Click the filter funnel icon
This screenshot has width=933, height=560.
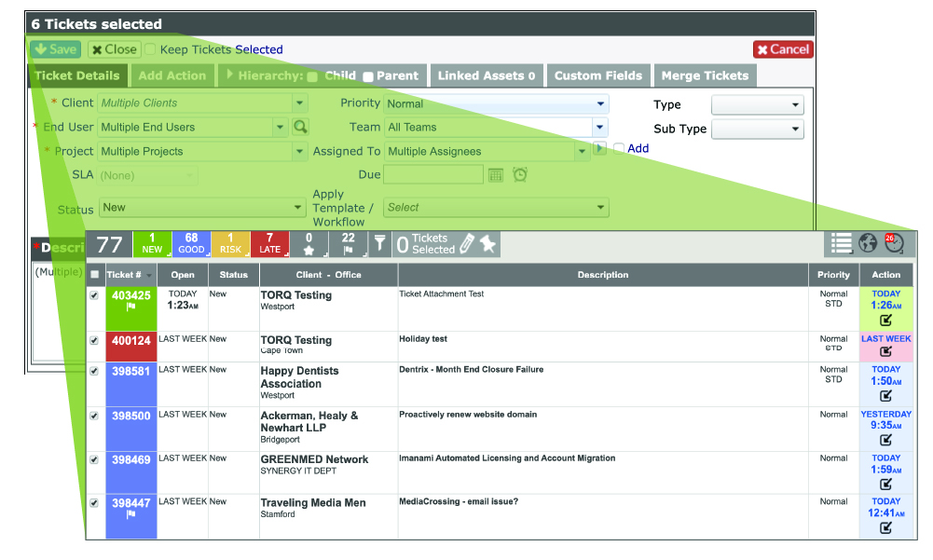379,243
